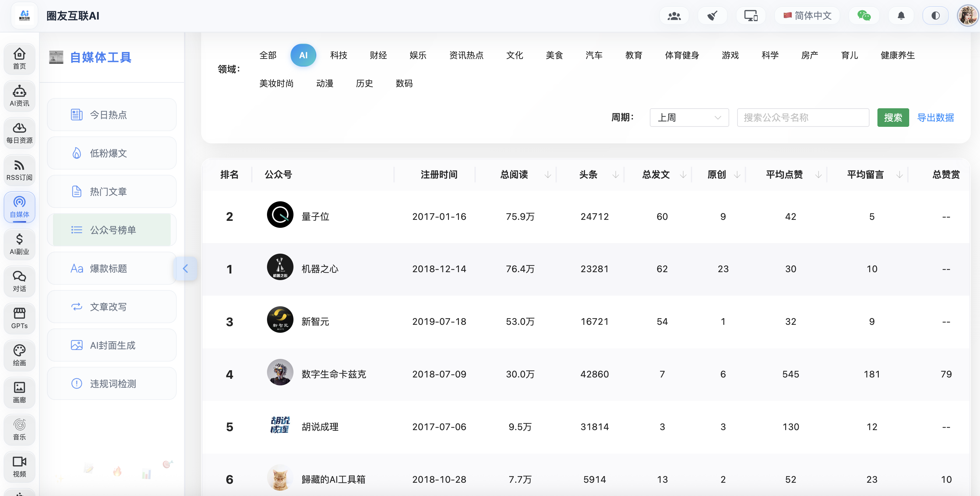Image resolution: width=980 pixels, height=496 pixels.
Task: Click the 圈友互联AI logo icon
Action: (24, 16)
